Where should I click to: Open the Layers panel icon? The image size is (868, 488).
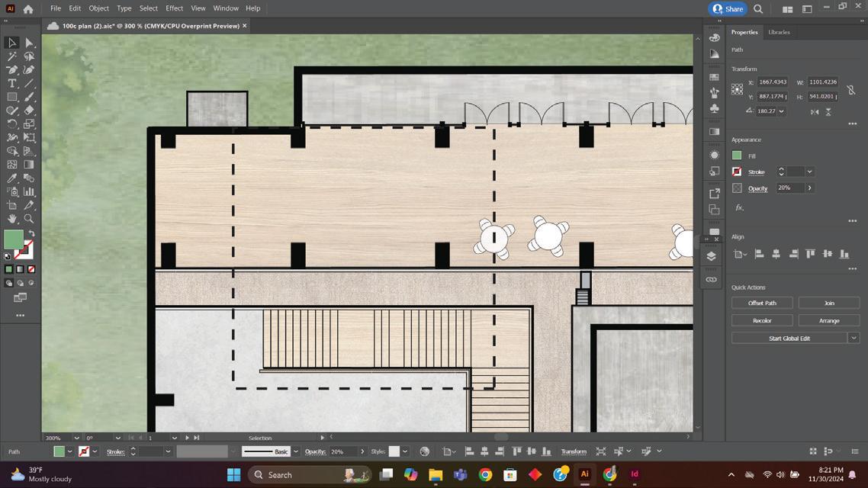coord(712,256)
